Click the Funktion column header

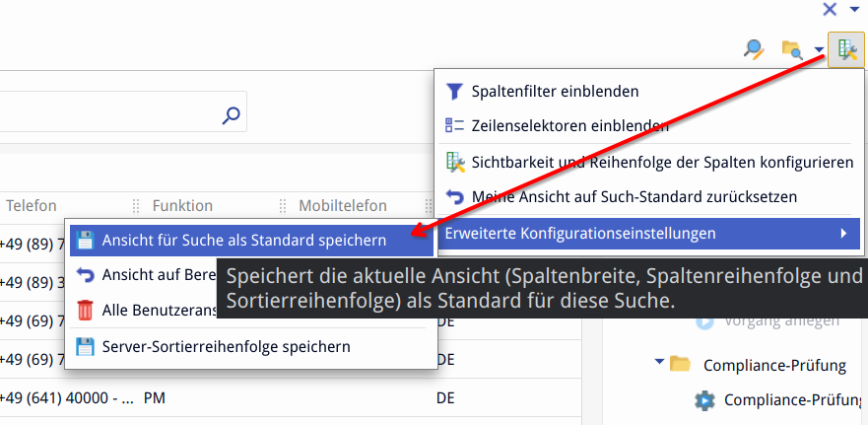coord(182,205)
